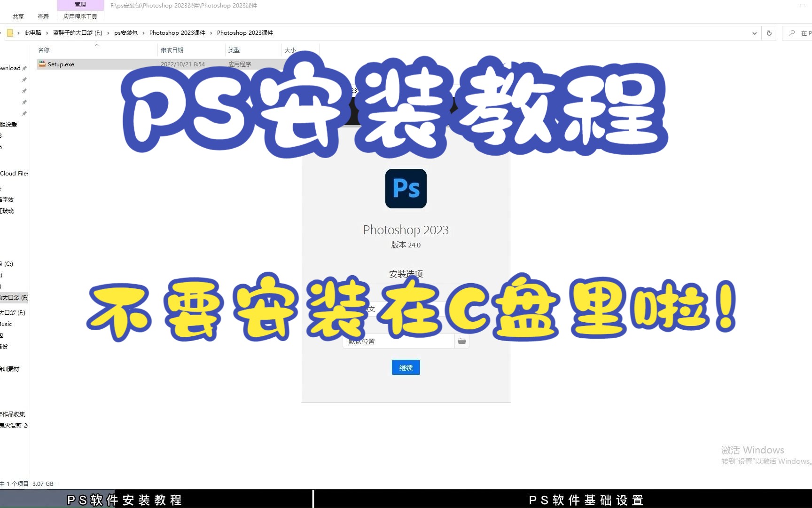Viewport: 812px width, 508px height.
Task: Click Photoshop 2023 title in installer
Action: tap(406, 230)
